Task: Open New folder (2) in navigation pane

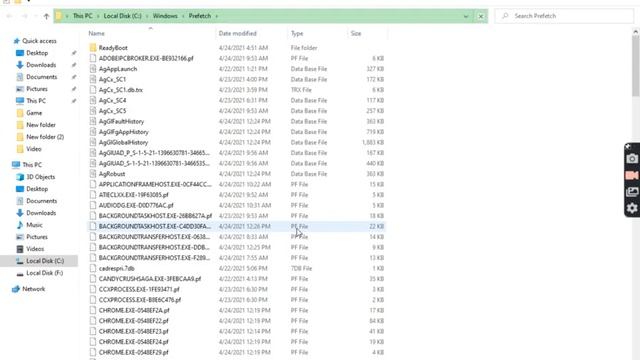Action: point(45,137)
